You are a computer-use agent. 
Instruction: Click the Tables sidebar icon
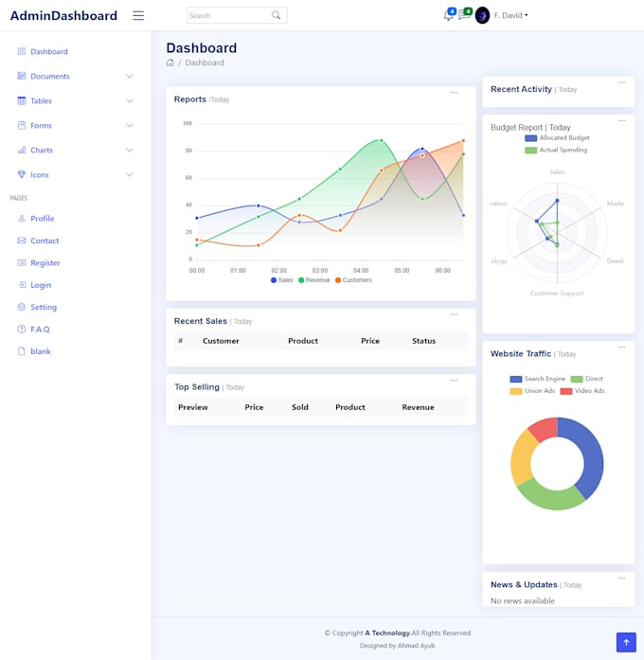22,100
